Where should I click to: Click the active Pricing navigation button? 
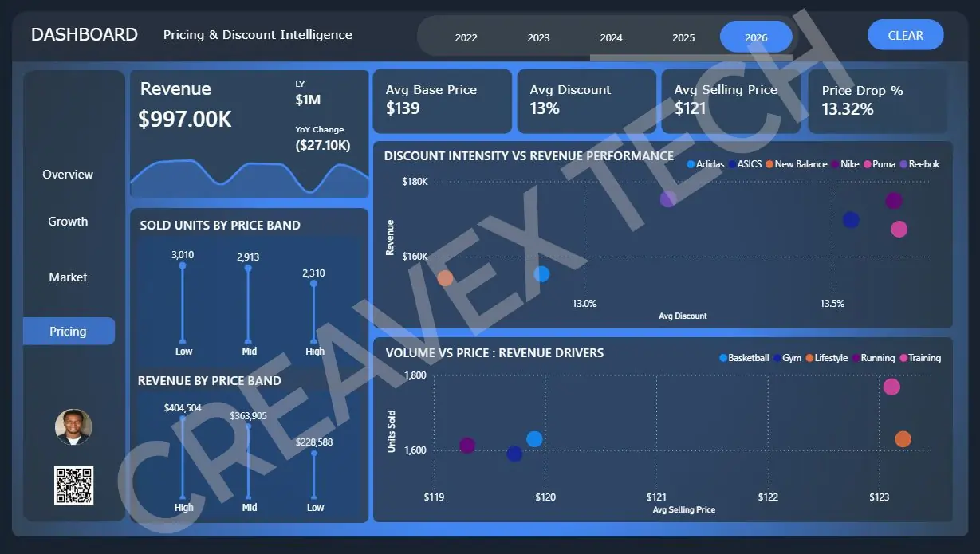click(x=69, y=332)
